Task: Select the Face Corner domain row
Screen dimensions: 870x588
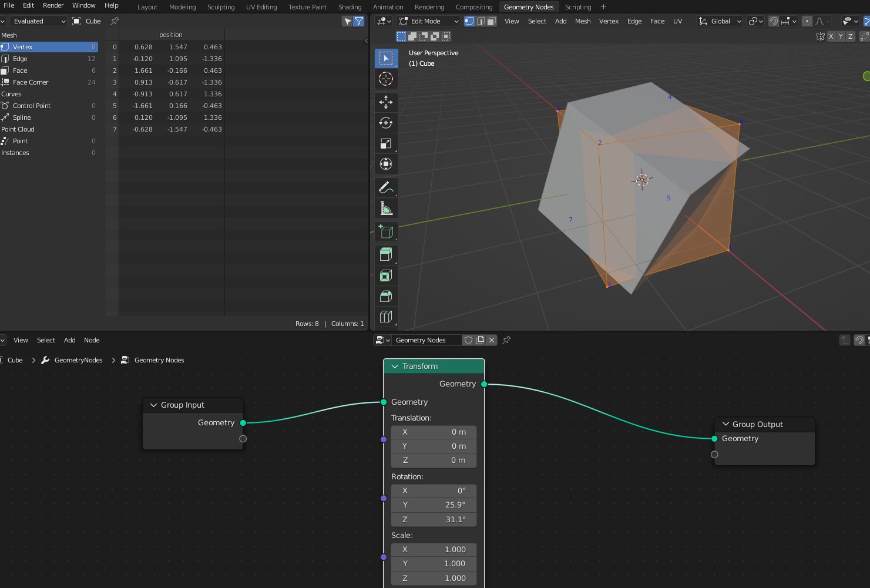Action: [x=49, y=82]
